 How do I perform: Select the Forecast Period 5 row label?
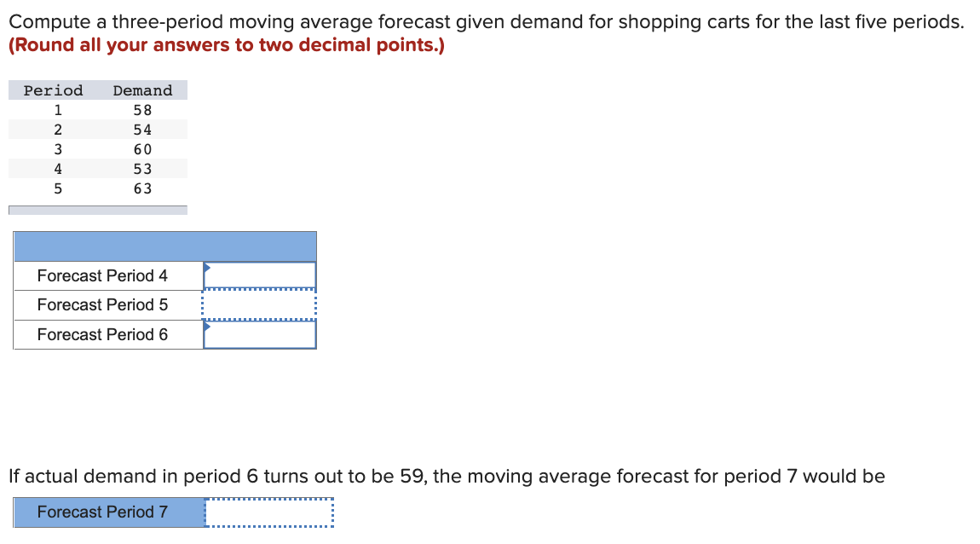click(x=102, y=304)
